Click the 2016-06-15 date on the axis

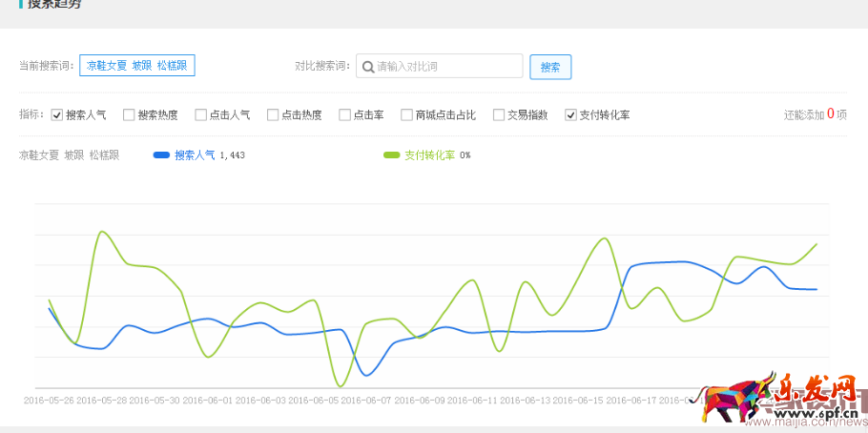pos(579,401)
